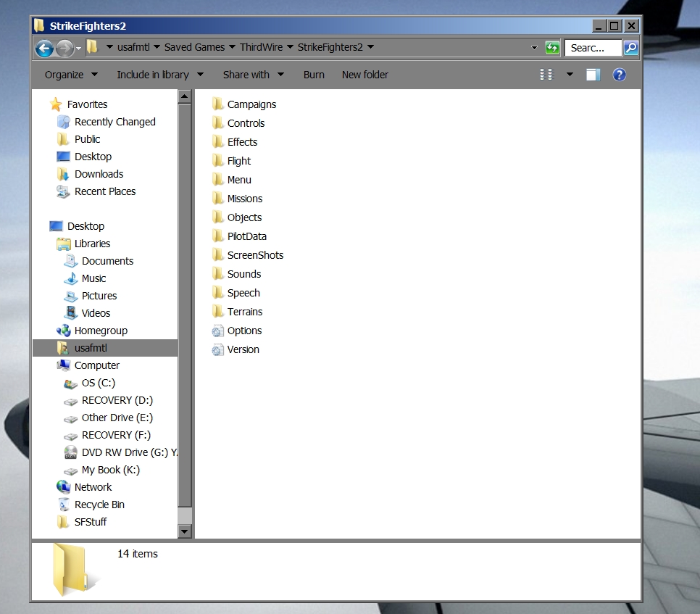The image size is (700, 614).
Task: Select the Controls folder icon
Action: 217,123
